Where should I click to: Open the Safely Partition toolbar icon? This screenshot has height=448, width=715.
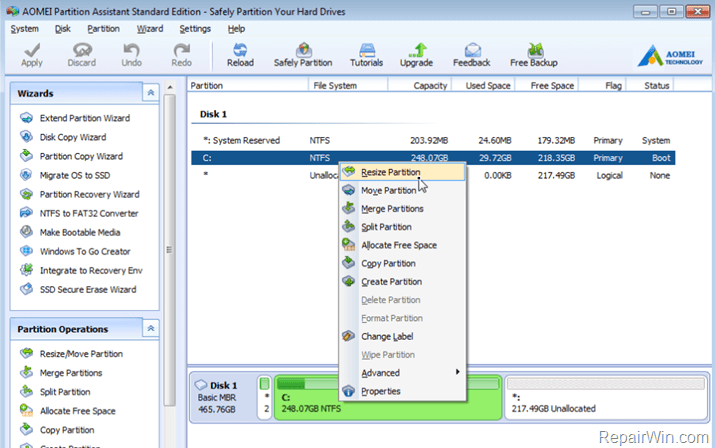tap(303, 55)
